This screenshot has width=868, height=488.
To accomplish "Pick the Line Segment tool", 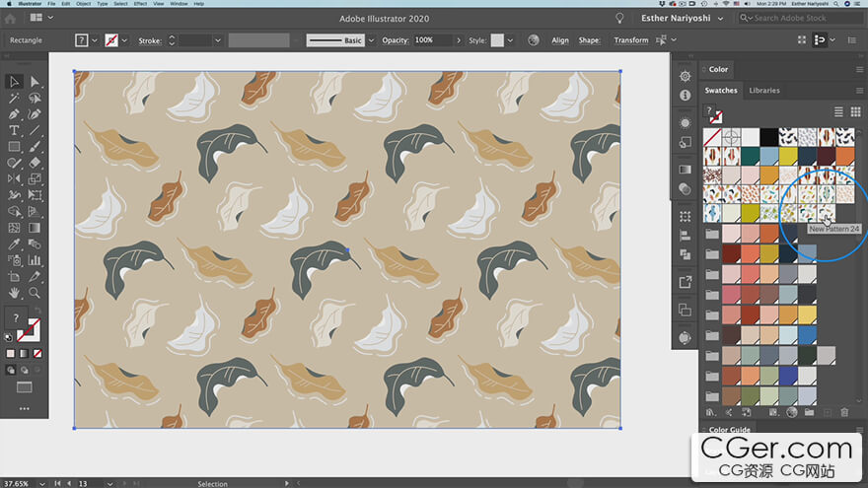I will tap(35, 130).
